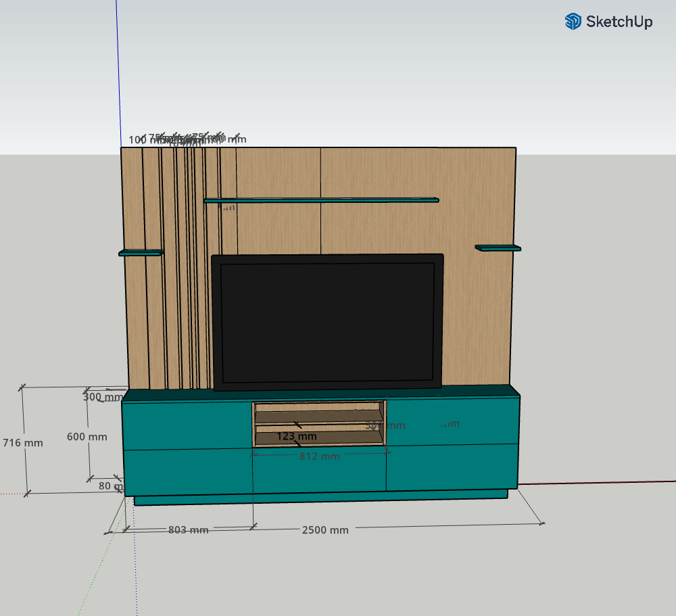
Task: Click the 300 mm depth dimension label
Action: [x=100, y=398]
